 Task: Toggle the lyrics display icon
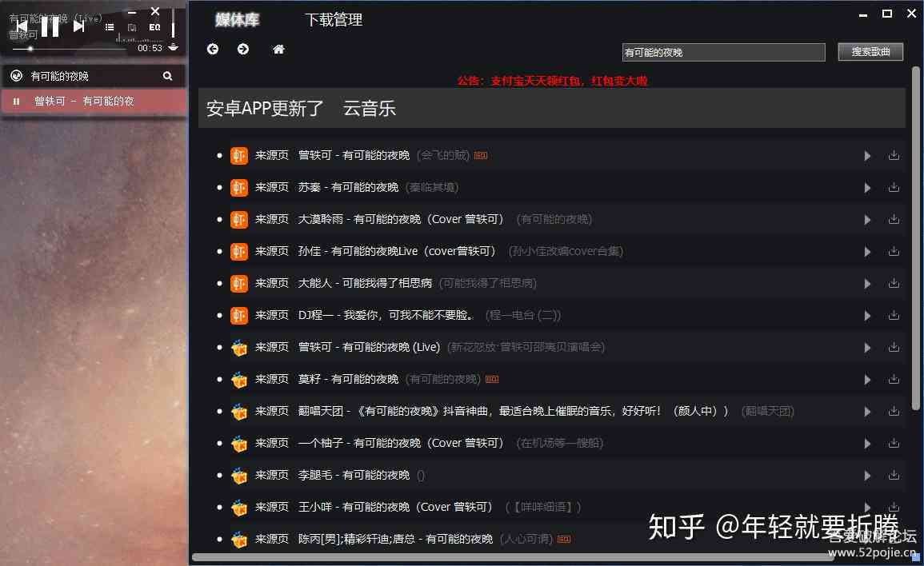[132, 27]
